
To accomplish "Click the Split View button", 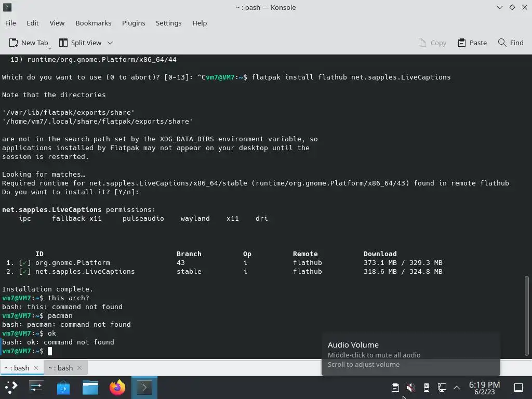I will click(81, 43).
